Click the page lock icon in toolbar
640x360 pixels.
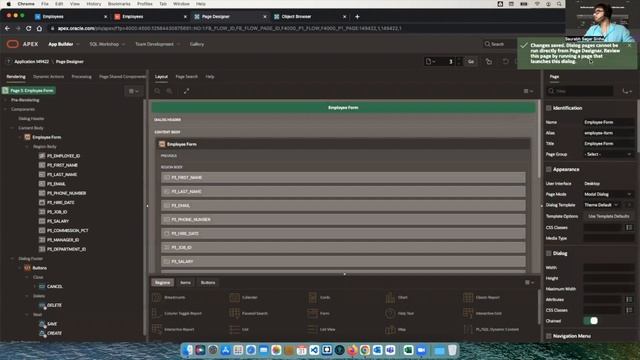pos(489,62)
